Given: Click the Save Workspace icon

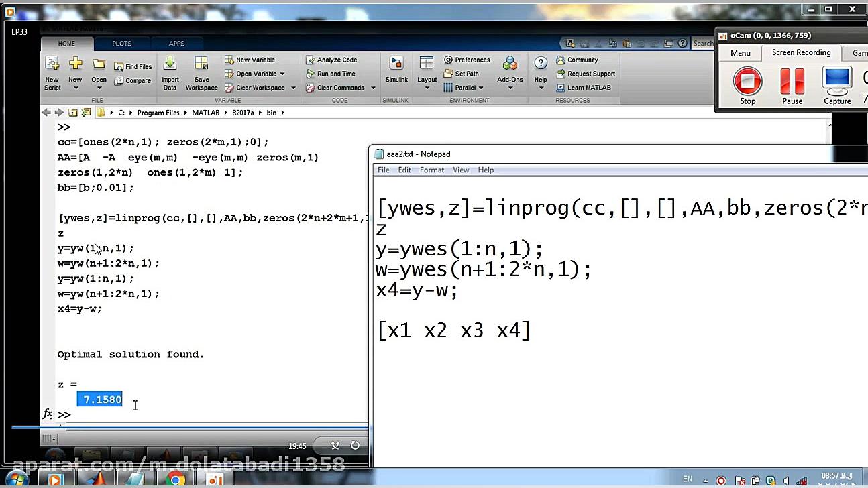Looking at the screenshot, I should (201, 64).
